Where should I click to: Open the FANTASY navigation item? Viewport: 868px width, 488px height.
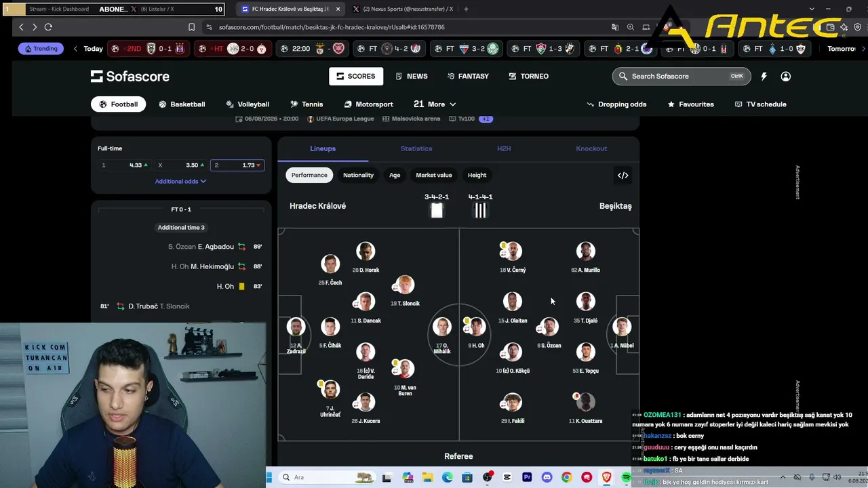tap(467, 77)
